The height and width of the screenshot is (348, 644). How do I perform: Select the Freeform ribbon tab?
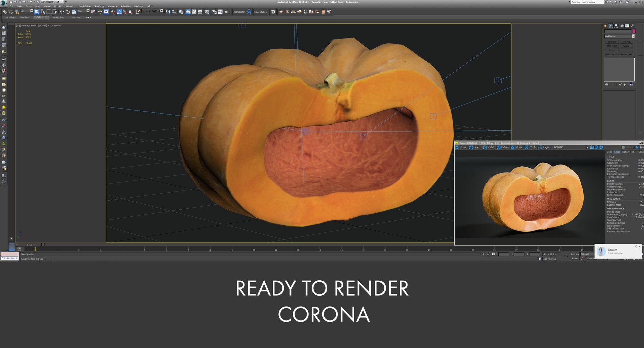point(24,17)
